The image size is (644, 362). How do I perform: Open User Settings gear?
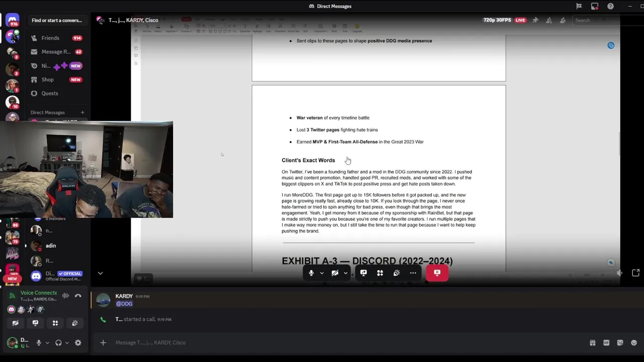pyautogui.click(x=78, y=343)
